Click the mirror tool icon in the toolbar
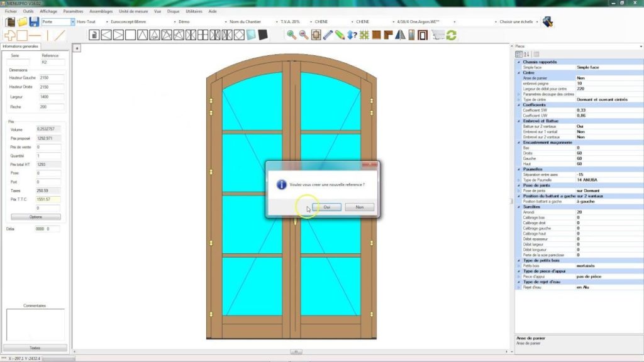 click(x=401, y=35)
